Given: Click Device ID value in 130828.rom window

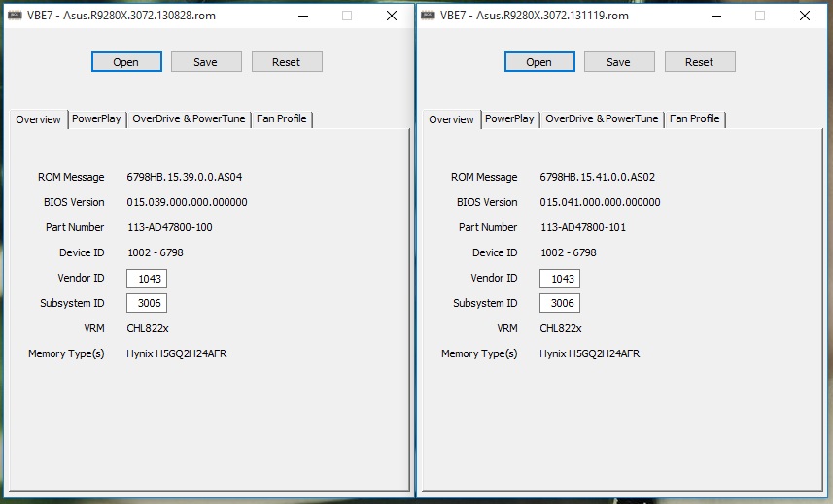Looking at the screenshot, I should tap(156, 252).
